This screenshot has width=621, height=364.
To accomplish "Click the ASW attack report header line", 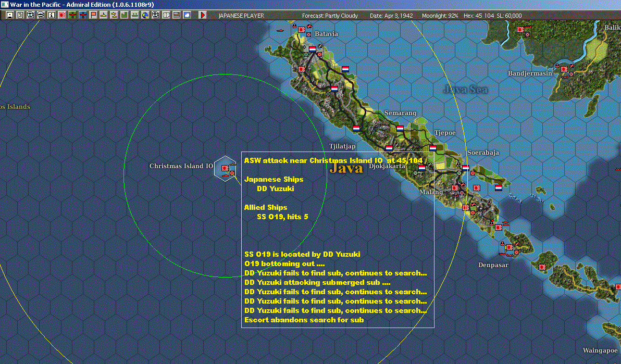I will (x=333, y=160).
